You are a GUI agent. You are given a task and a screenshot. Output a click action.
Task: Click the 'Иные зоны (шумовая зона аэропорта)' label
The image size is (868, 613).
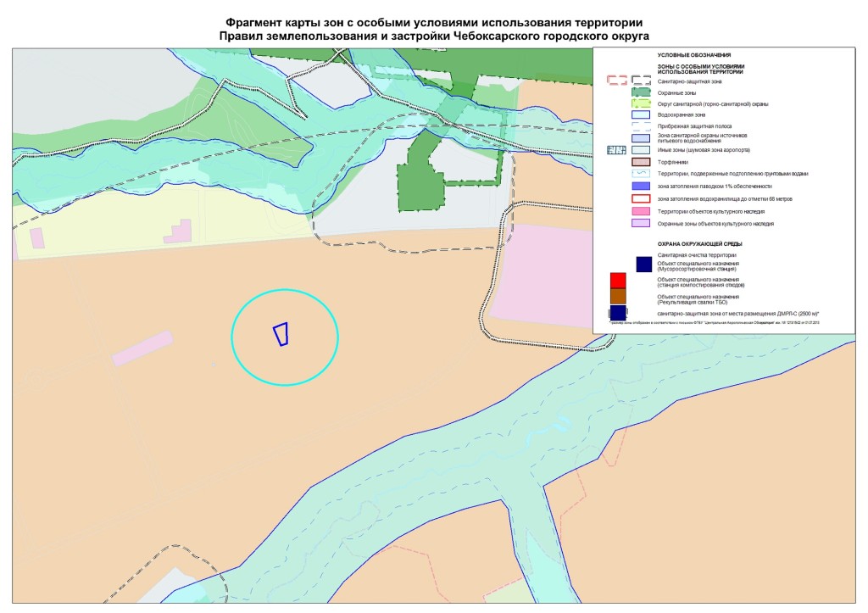[x=704, y=150]
